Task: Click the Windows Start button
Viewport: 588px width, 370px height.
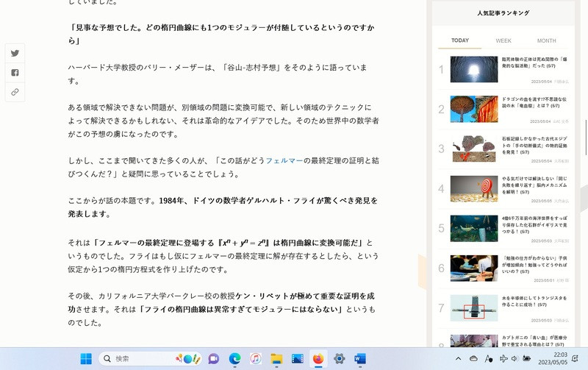Action: (86, 358)
